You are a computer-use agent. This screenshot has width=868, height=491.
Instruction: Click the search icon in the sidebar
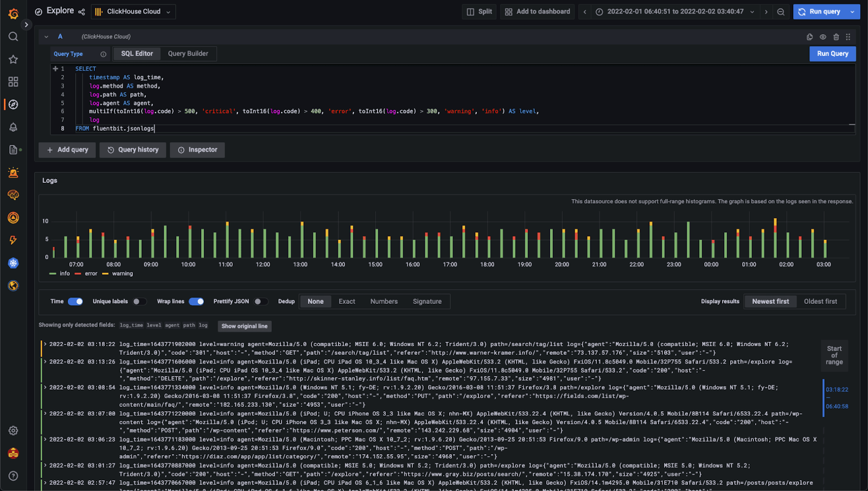(x=13, y=36)
